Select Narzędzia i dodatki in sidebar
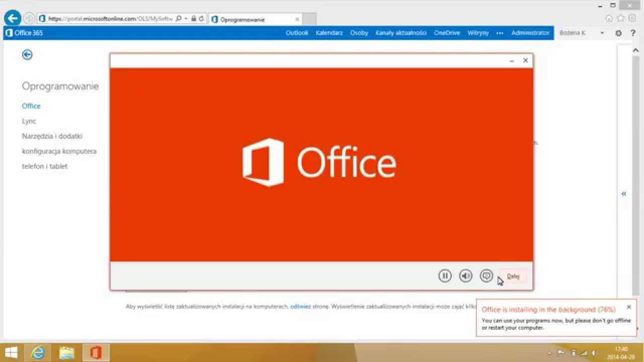This screenshot has width=644, height=362. coord(52,136)
